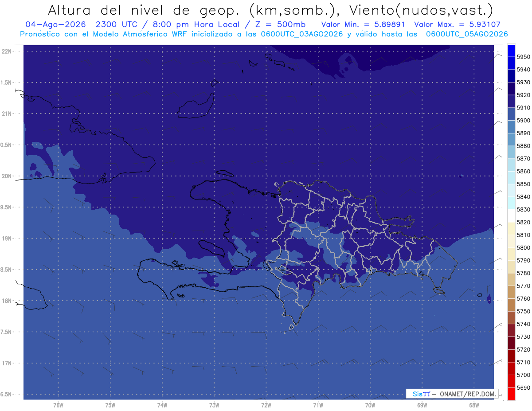Click the '5780' colorbar label
The height and width of the screenshot is (411, 532).
[523, 273]
